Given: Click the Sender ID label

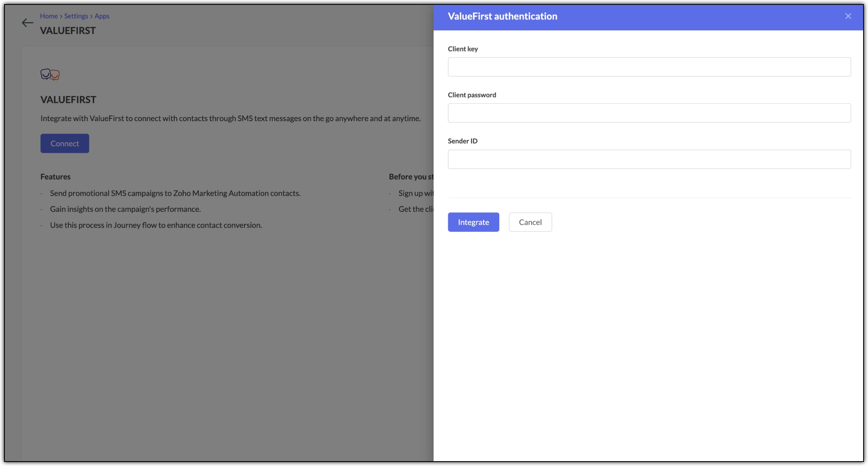Looking at the screenshot, I should click(x=463, y=141).
